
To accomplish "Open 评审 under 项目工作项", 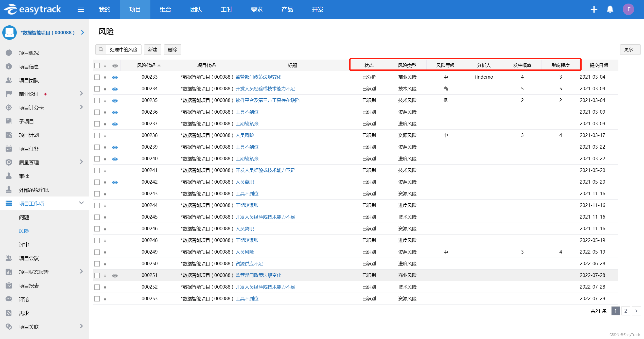I will pyautogui.click(x=24, y=245).
